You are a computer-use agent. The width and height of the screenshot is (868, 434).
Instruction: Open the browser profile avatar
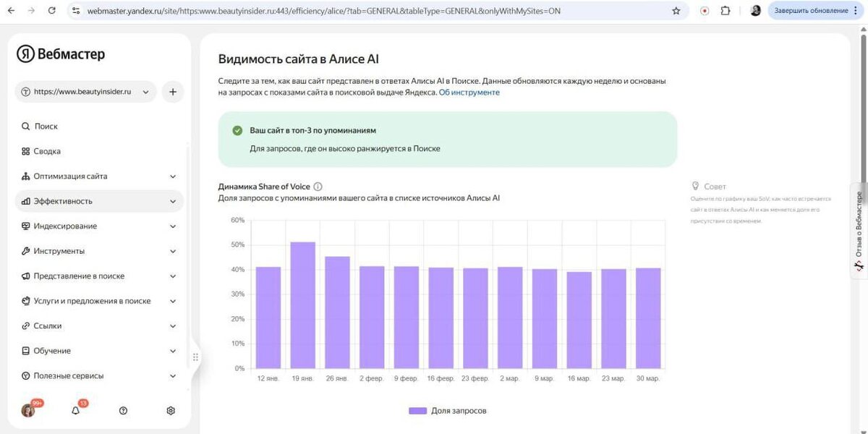[755, 11]
